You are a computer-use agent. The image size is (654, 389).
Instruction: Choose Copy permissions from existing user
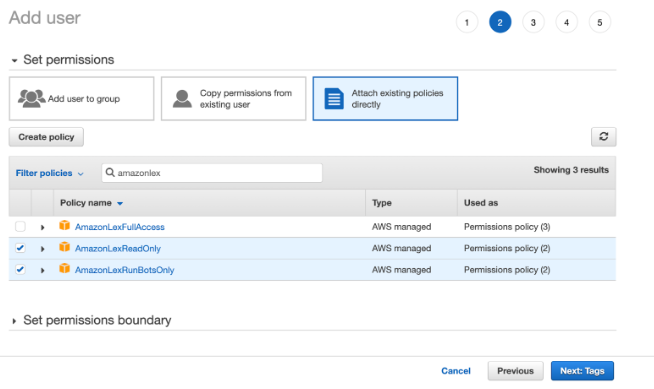click(x=234, y=98)
